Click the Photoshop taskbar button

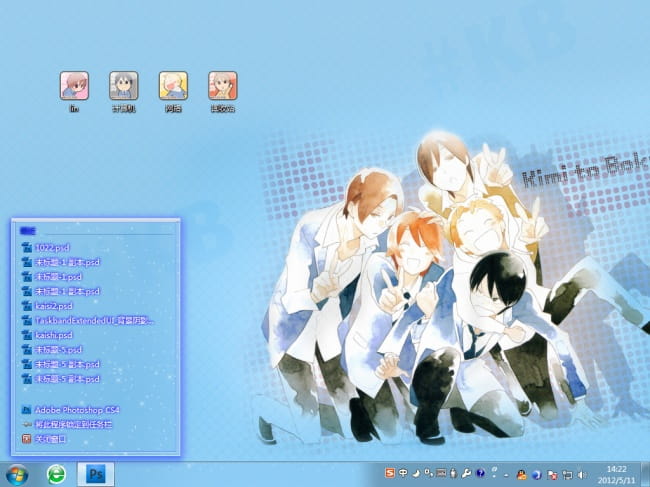(x=96, y=473)
